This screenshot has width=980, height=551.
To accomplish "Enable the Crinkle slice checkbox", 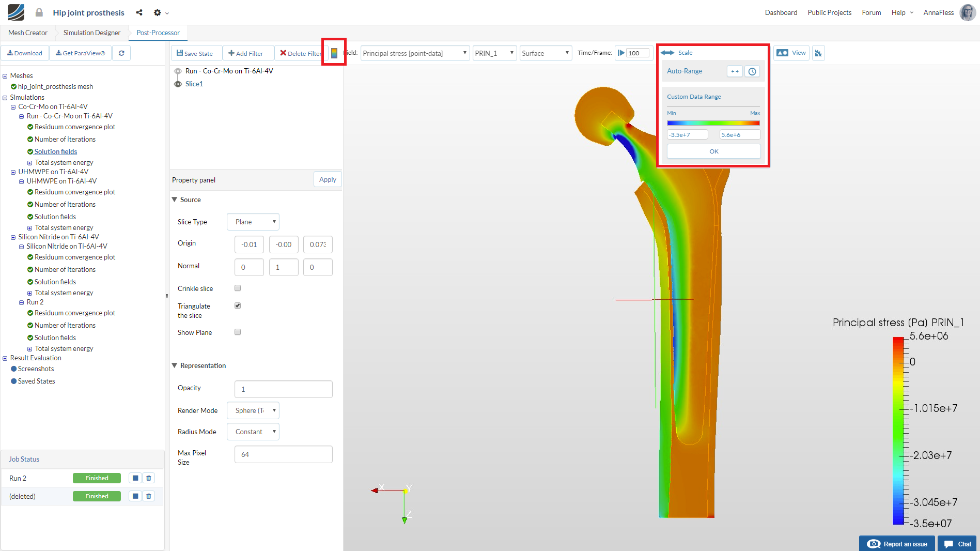I will 237,288.
